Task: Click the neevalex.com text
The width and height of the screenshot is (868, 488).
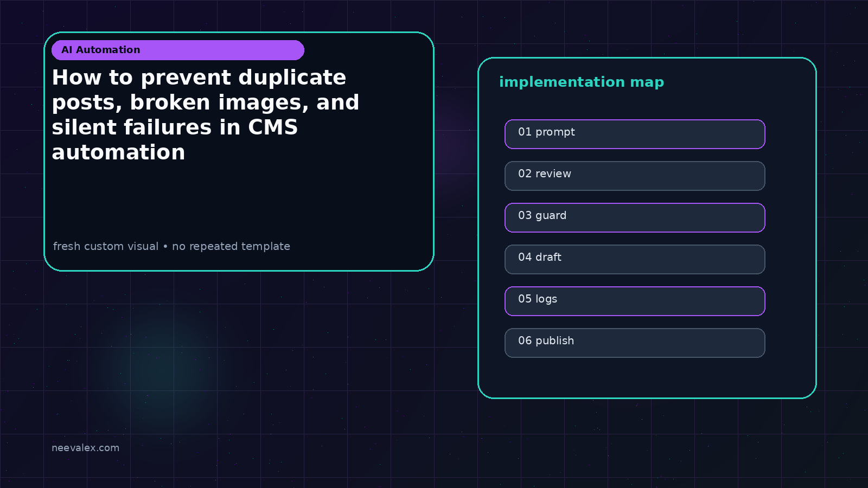Action: pos(85,448)
